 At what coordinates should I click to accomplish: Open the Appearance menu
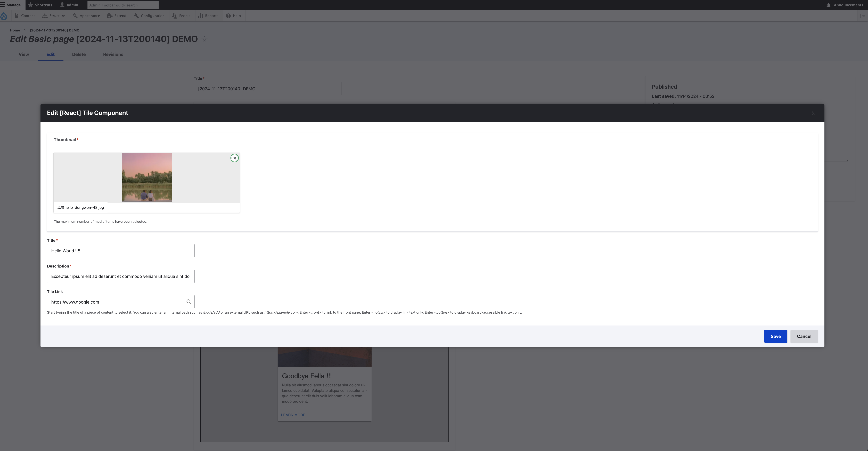click(86, 16)
